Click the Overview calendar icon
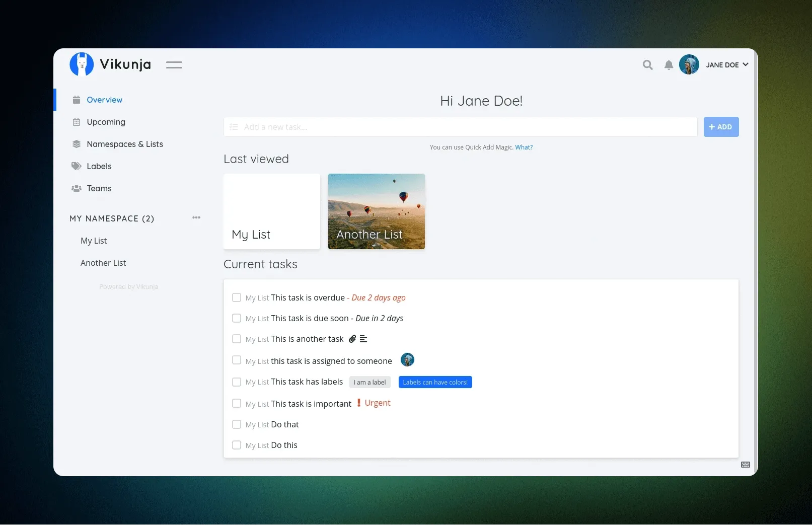812x525 pixels. [77, 100]
